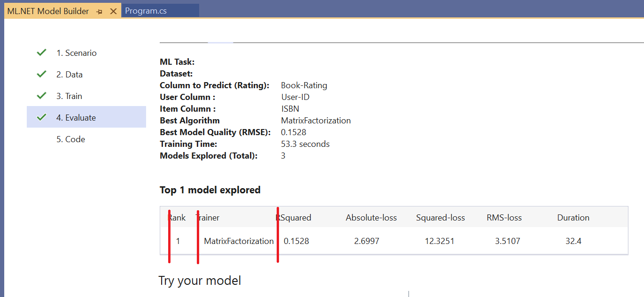The image size is (644, 297).
Task: Click the RSquared column header
Action: (x=295, y=217)
